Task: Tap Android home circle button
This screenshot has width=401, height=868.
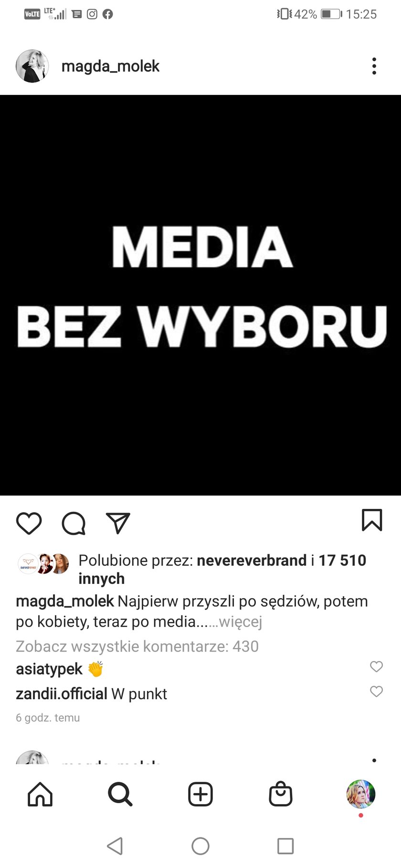Action: coord(200,846)
